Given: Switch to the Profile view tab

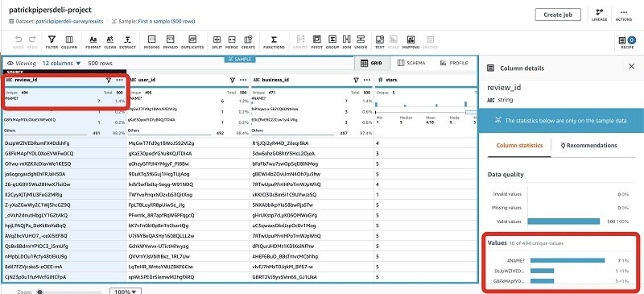Looking at the screenshot, I should (x=454, y=63).
